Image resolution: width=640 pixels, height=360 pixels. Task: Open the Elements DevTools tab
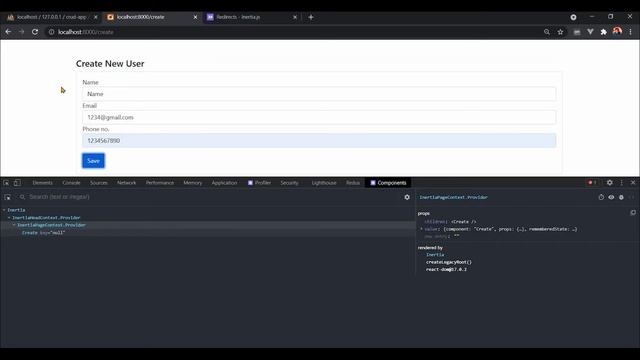42,183
